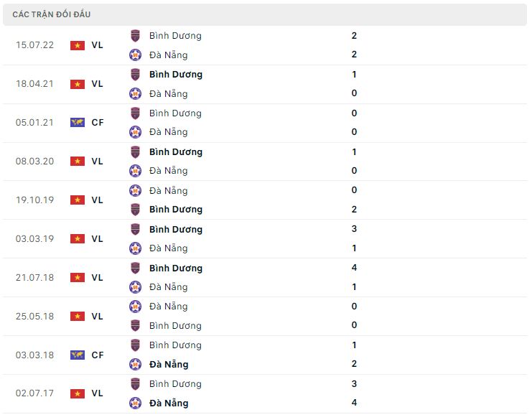Screen dimensions: 532x420
Task: Click Bình Dương crest in 03.03.19 match
Action: pos(135,229)
